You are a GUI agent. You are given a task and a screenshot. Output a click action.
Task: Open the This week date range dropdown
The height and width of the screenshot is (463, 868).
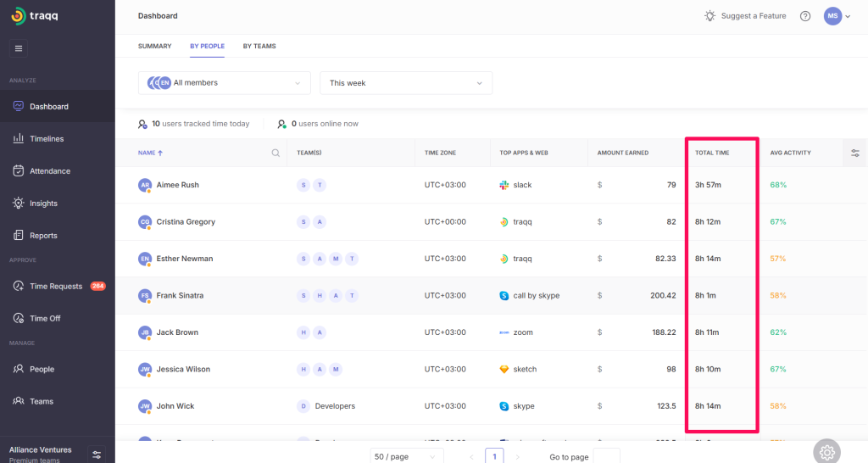click(x=405, y=83)
